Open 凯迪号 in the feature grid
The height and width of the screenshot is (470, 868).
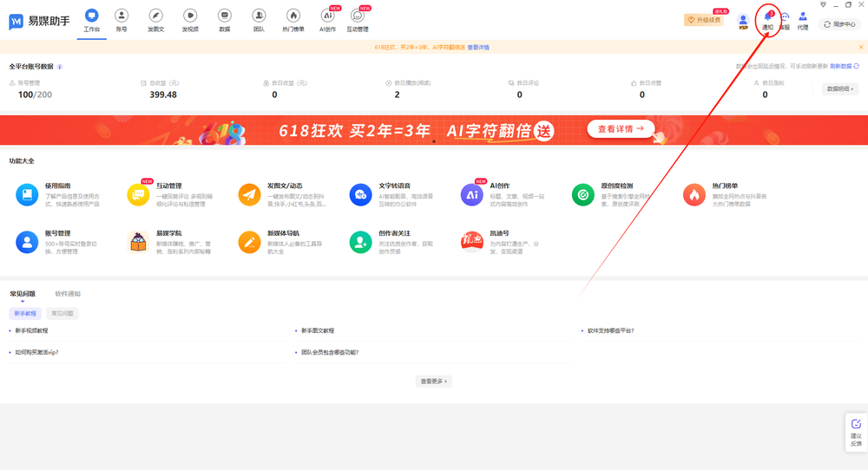(x=500, y=242)
